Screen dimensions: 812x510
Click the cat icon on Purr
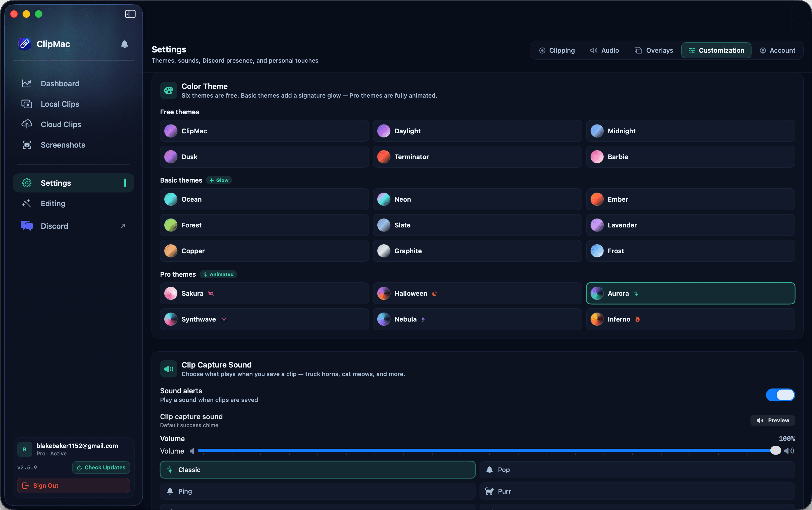point(489,491)
